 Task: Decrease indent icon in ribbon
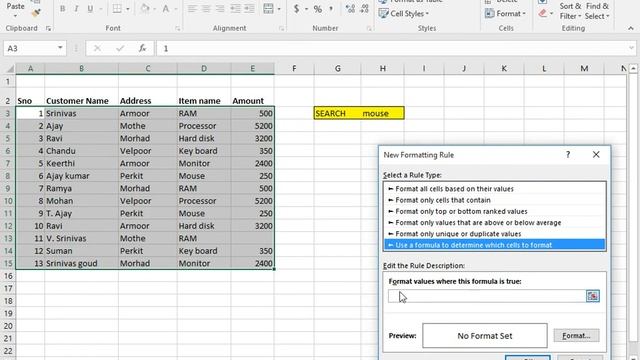point(236,9)
